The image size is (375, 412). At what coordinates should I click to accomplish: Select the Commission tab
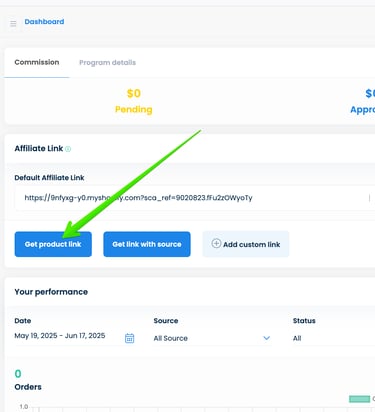pyautogui.click(x=37, y=62)
